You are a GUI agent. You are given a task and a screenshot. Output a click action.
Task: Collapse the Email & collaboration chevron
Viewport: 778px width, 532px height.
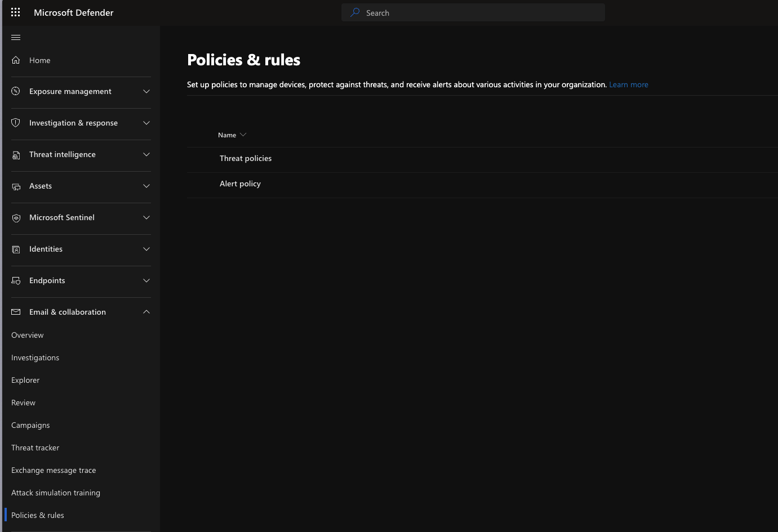(146, 312)
